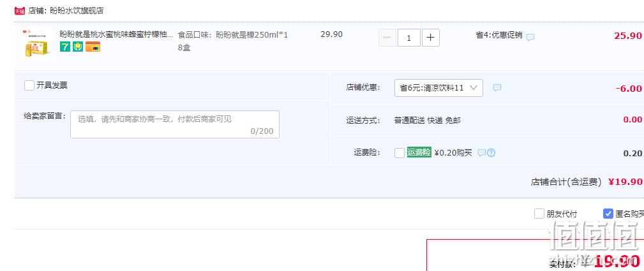Click the green 7-day return service icon
This screenshot has height=271, width=644.
coord(65,47)
